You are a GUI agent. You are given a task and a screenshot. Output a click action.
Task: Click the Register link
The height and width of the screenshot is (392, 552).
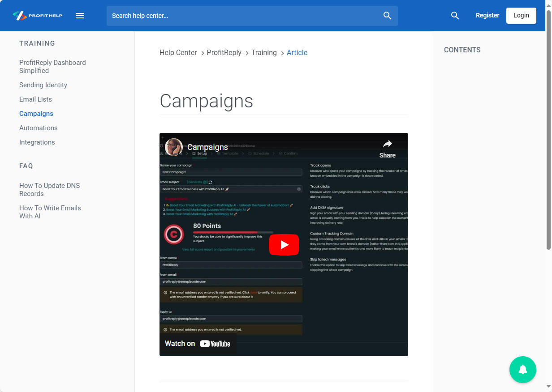[x=487, y=15]
